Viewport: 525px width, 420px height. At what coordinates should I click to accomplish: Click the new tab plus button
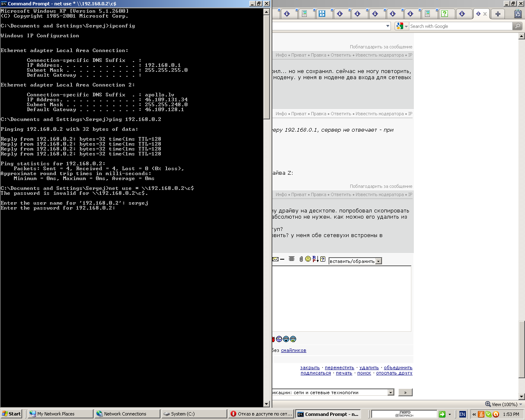[498, 14]
